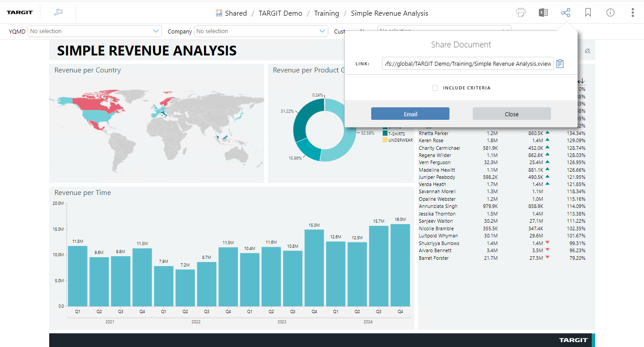Click the 2022 year label on the time axis
This screenshot has height=347, width=644.
196,322
